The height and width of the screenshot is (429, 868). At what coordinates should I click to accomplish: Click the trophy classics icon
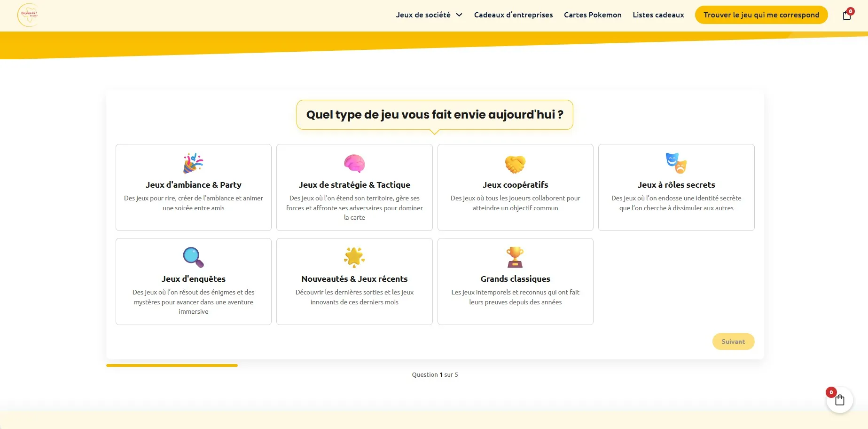515,257
